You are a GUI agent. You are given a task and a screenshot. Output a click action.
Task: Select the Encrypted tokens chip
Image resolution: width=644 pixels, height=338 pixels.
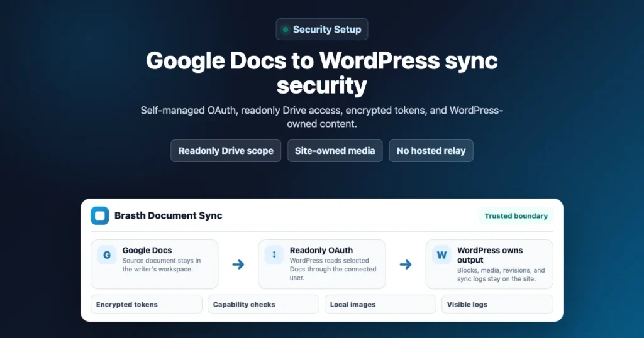147,304
